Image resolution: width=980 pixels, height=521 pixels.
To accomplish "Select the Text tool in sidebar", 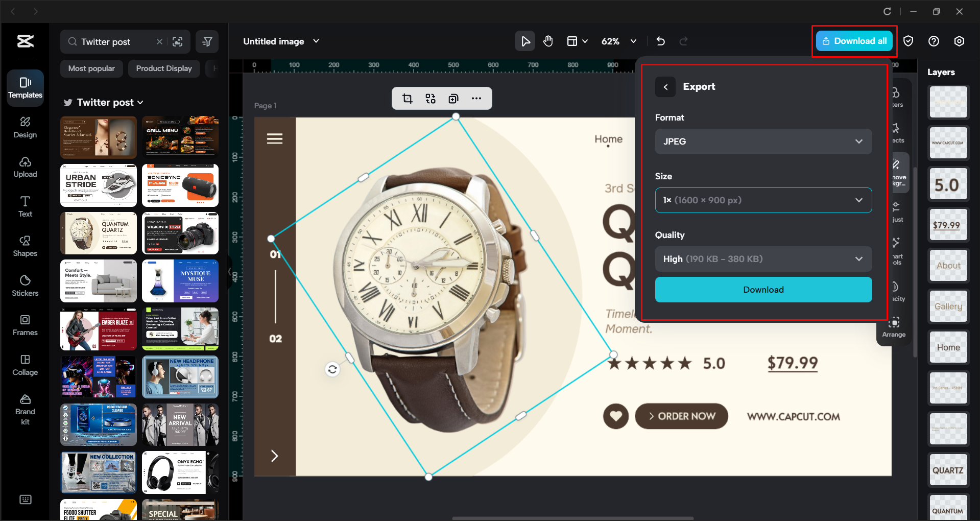I will 25,206.
